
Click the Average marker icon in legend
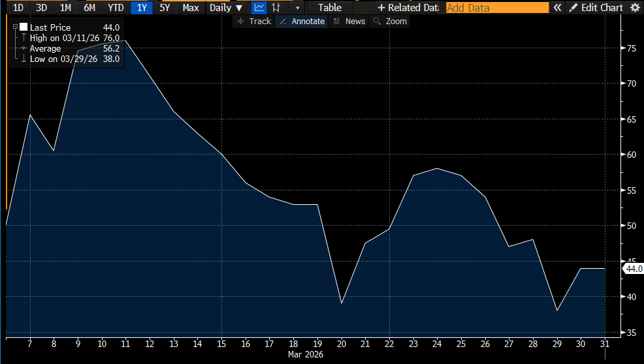pos(24,48)
